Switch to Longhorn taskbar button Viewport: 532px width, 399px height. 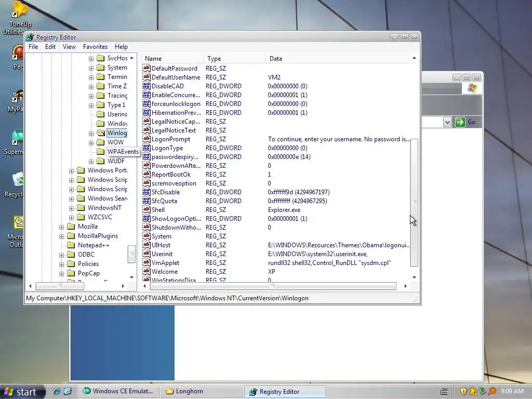202,391
